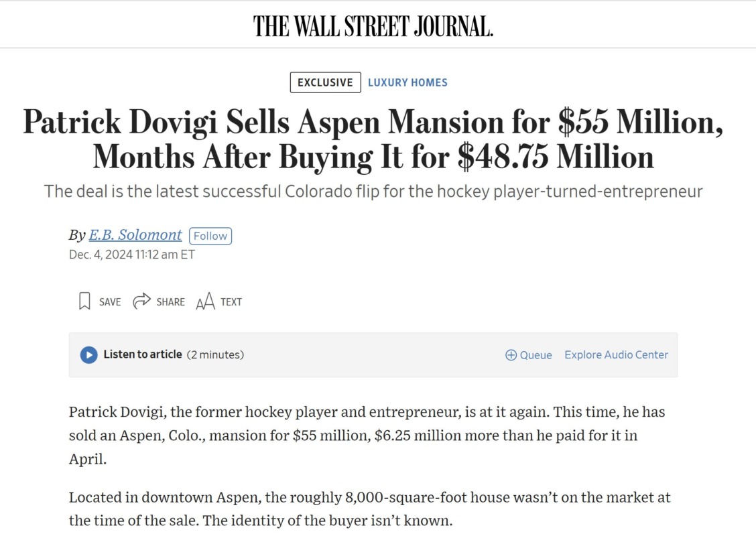Click the Dec. 4, 2024 timestamp

pyautogui.click(x=131, y=255)
